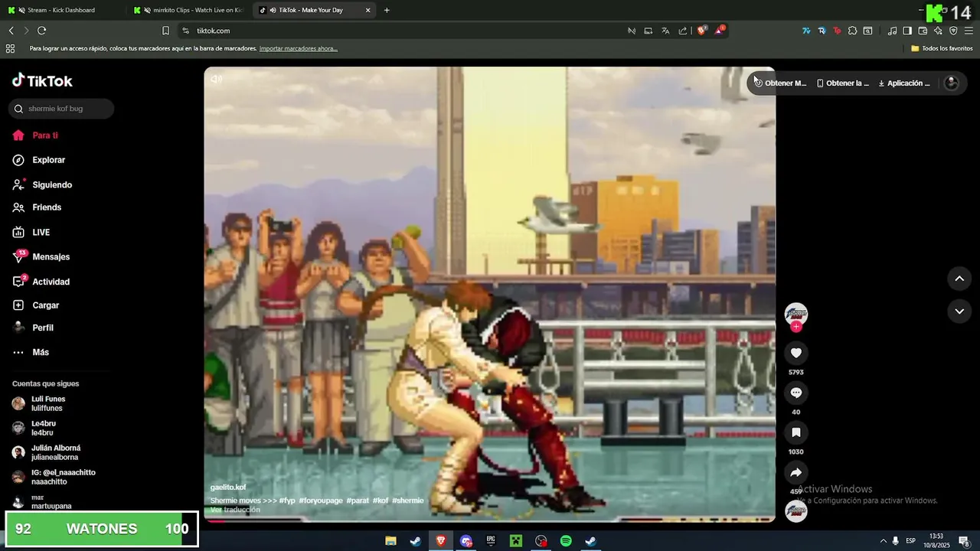Viewport: 980px width, 551px height.
Task: Switch to mirrkito Clips Kick tab
Action: tap(188, 10)
